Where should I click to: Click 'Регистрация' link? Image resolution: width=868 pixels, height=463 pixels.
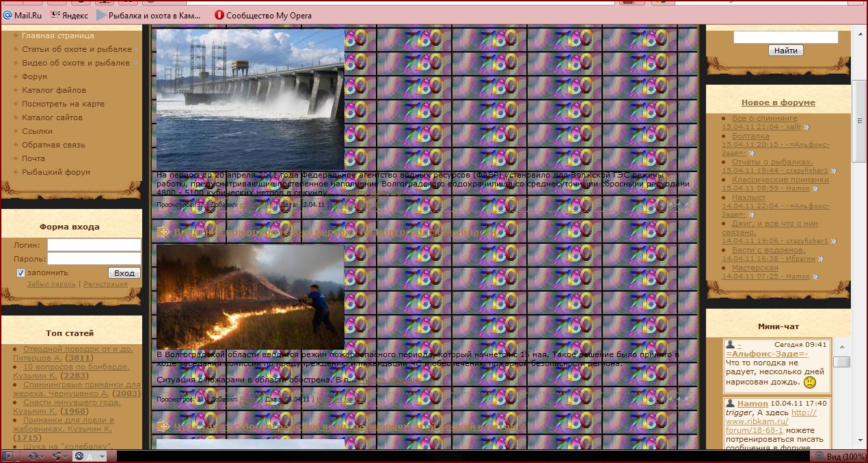[x=105, y=284]
